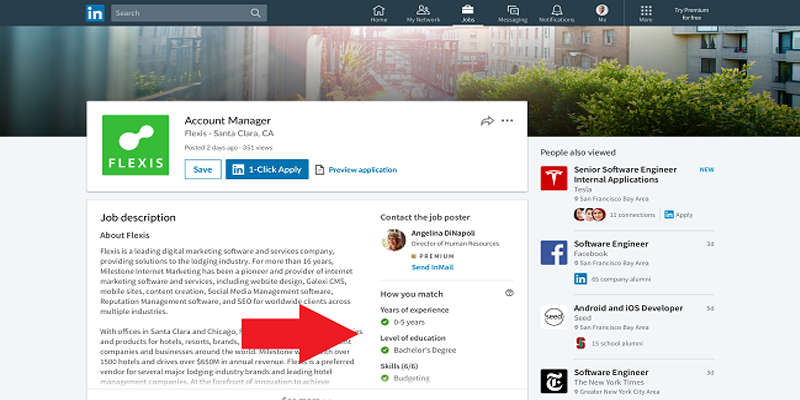The height and width of the screenshot is (400, 800).
Task: Click the 0-5 years check mark
Action: pos(385,322)
